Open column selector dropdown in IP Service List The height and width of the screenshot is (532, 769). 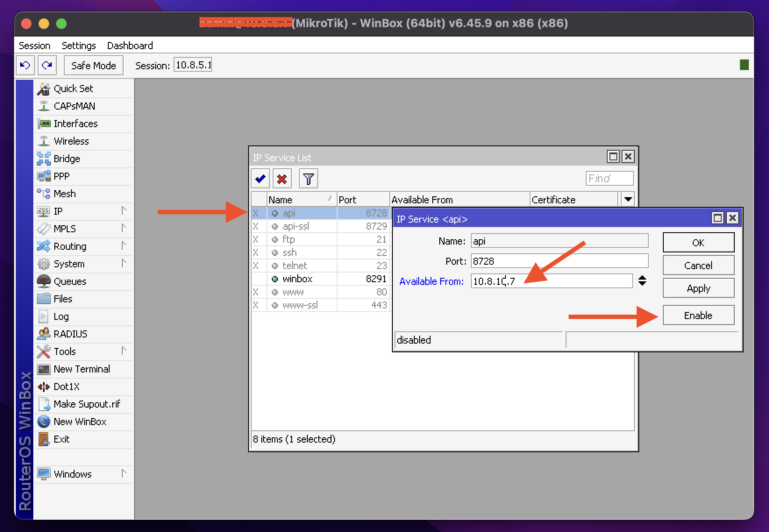pyautogui.click(x=628, y=199)
